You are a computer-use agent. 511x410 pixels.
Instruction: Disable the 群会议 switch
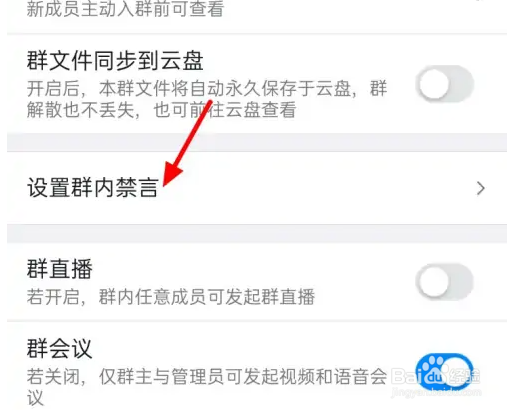click(445, 372)
